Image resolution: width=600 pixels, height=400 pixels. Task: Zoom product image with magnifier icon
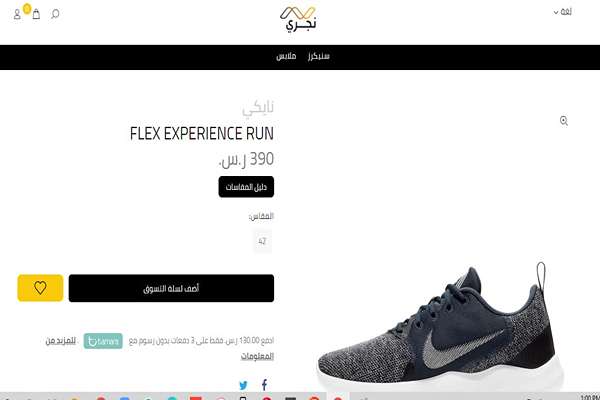tap(564, 121)
